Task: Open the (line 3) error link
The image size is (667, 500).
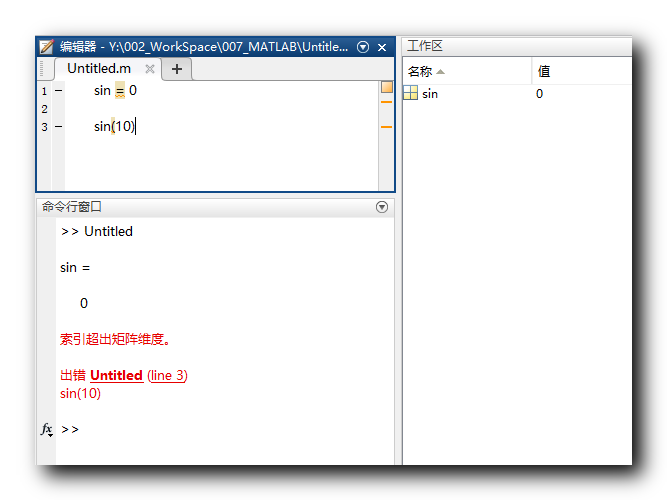Action: (x=167, y=375)
